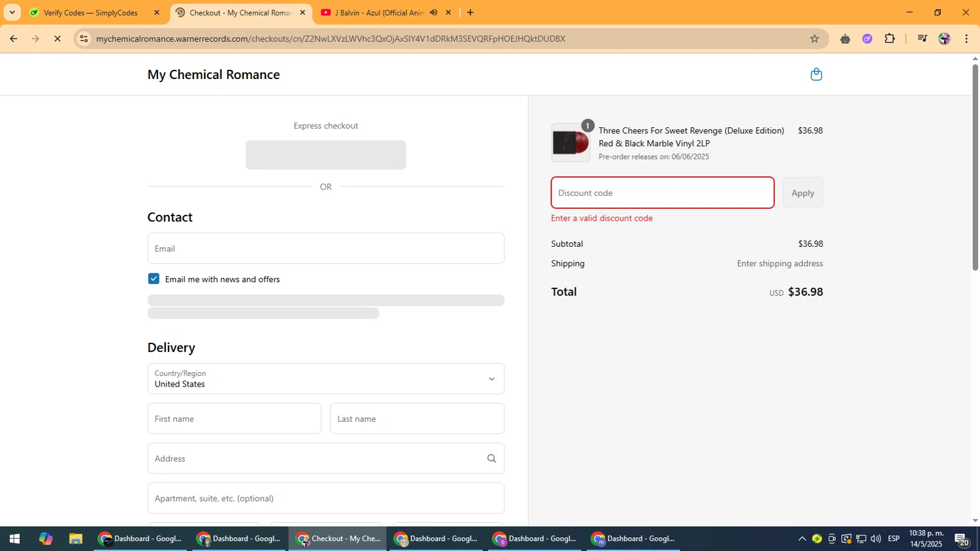Open the shopping bag cart icon
Viewport: 980px width, 551px height.
pyautogui.click(x=816, y=74)
